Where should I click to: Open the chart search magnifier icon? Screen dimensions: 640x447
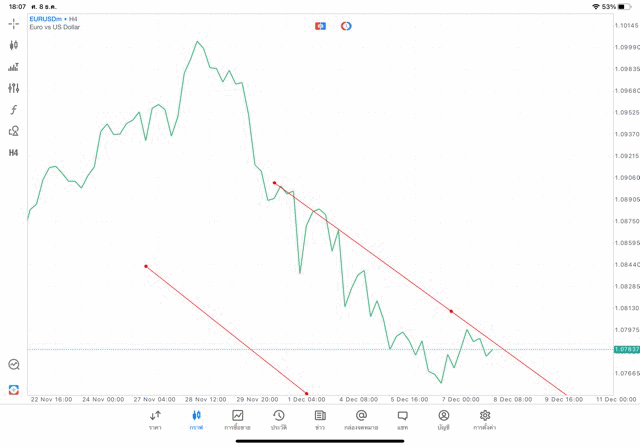14,365
